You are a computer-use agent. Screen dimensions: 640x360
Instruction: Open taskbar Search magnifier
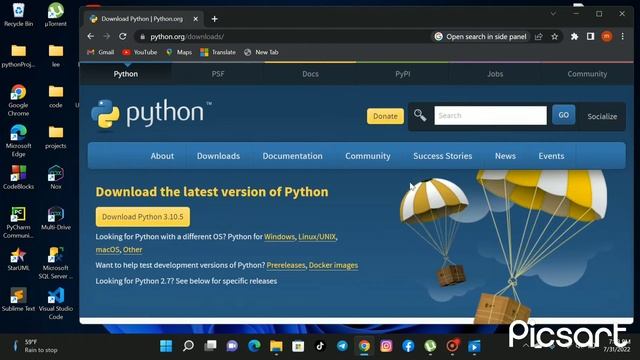188,346
